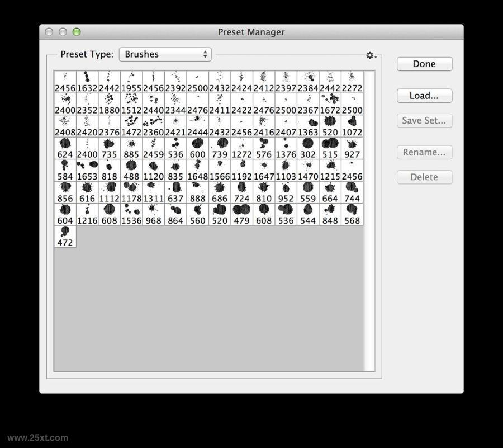Select the brush preset labeled 2272
This screenshot has height=448, width=503.
[352, 82]
